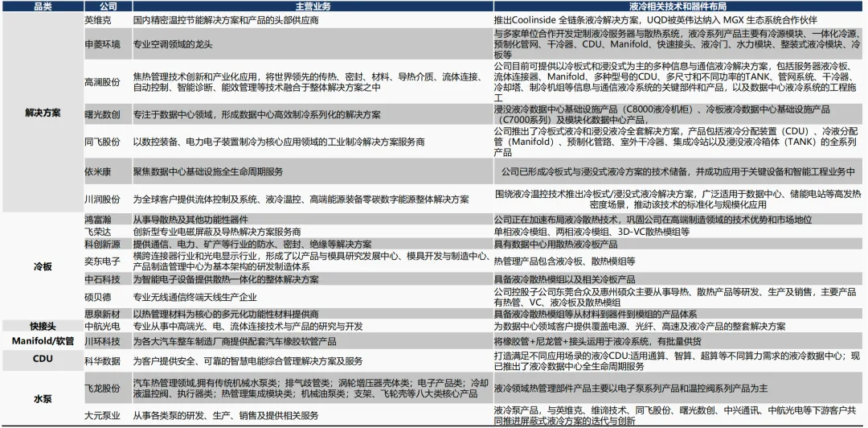Click company name 奕东电子
This screenshot has width=868, height=428.
(x=102, y=261)
